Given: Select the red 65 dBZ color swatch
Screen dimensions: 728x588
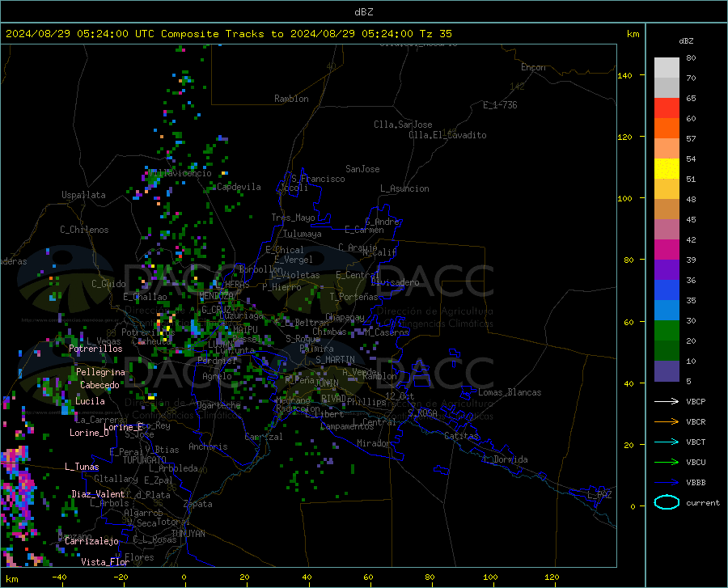Looking at the screenshot, I should [667, 108].
